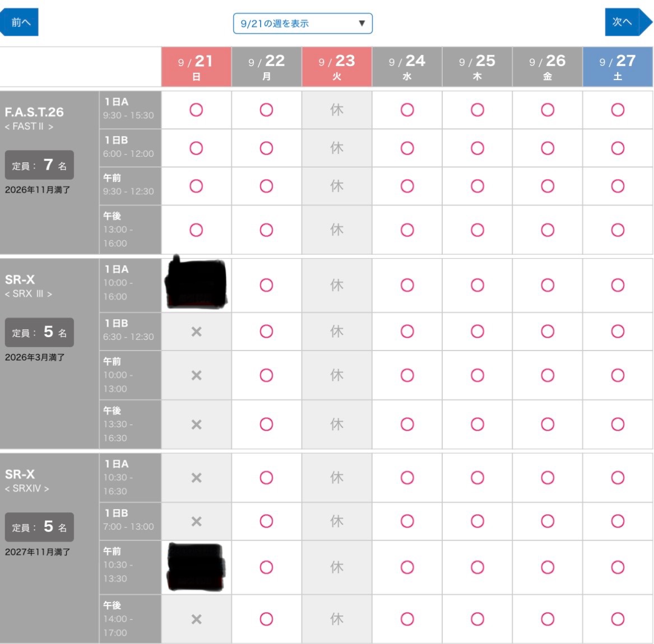654x644 pixels.
Task: Select SRX III 1日A circle on 9/22
Action: (266, 285)
